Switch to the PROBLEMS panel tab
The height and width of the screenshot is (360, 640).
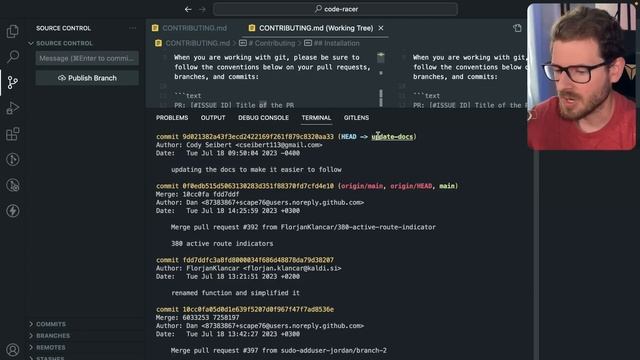172,118
